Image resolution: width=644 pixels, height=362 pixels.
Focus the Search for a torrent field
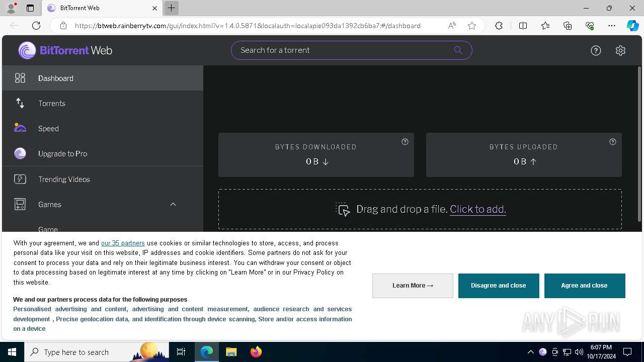pos(351,50)
